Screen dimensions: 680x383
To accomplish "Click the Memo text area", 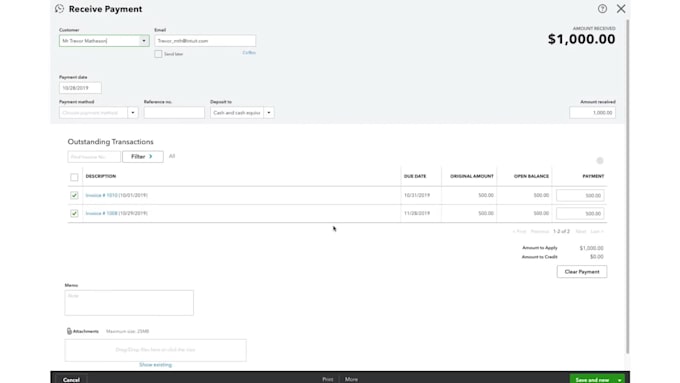I will 129,303.
